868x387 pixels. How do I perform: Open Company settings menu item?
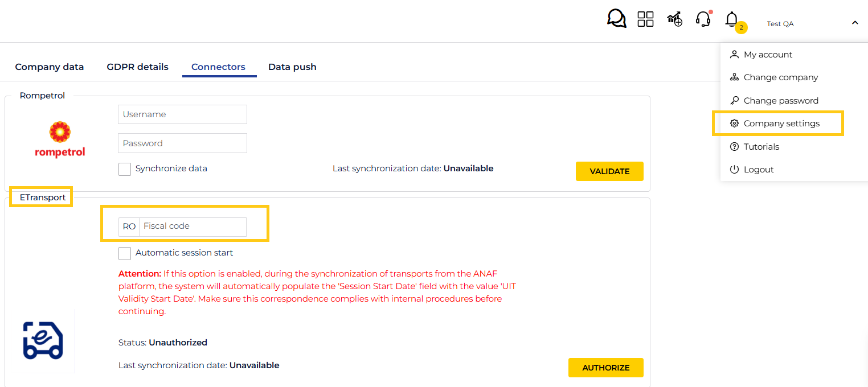coord(781,123)
